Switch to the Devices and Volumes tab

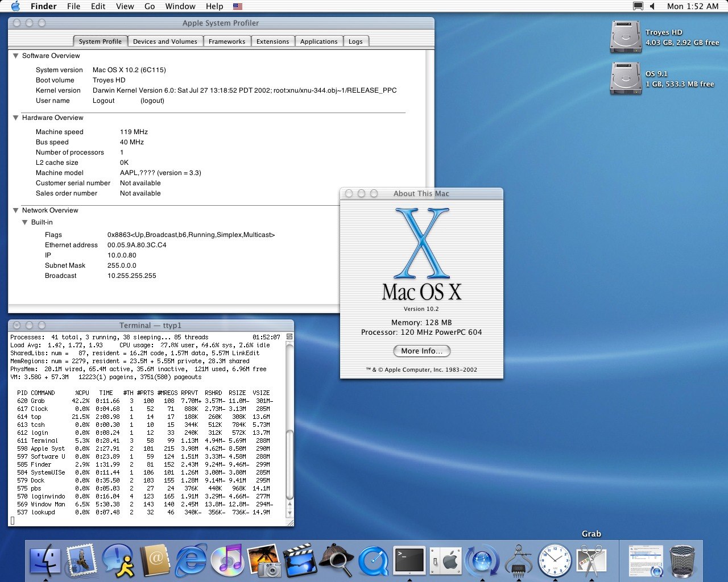point(165,41)
